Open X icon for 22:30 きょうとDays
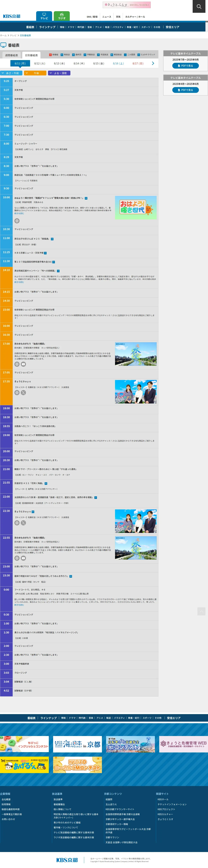This screenshot has height=868, width=208. click(23, 523)
